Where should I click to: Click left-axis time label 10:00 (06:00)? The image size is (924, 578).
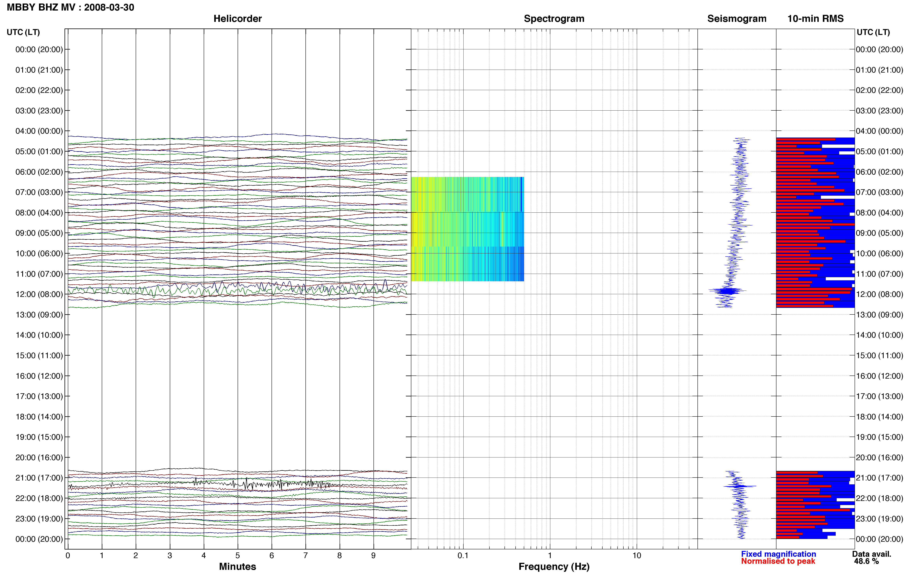tap(39, 253)
